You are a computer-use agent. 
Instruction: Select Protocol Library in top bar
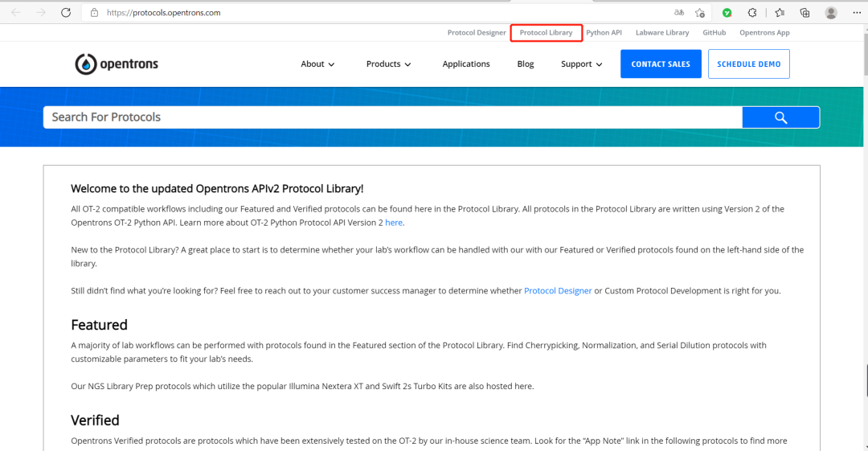546,33
